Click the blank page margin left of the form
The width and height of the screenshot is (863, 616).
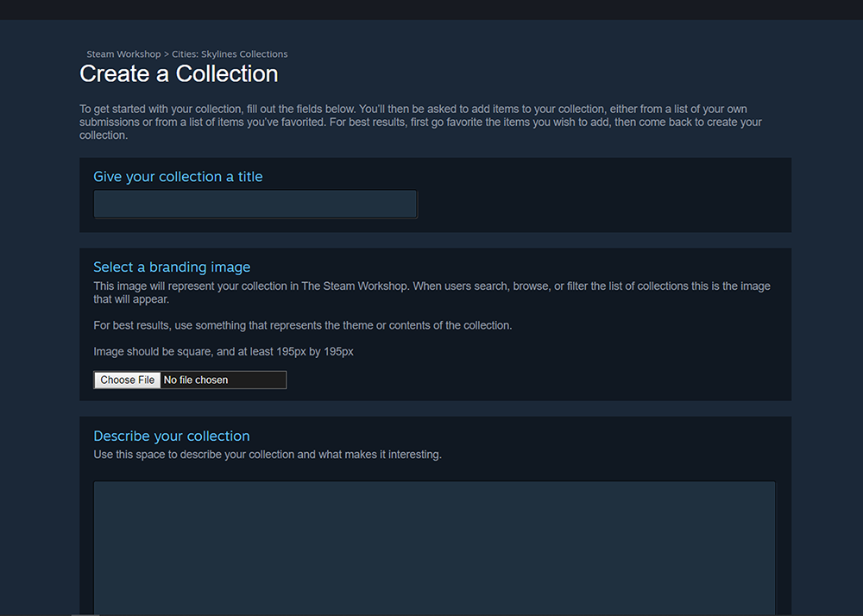39,345
